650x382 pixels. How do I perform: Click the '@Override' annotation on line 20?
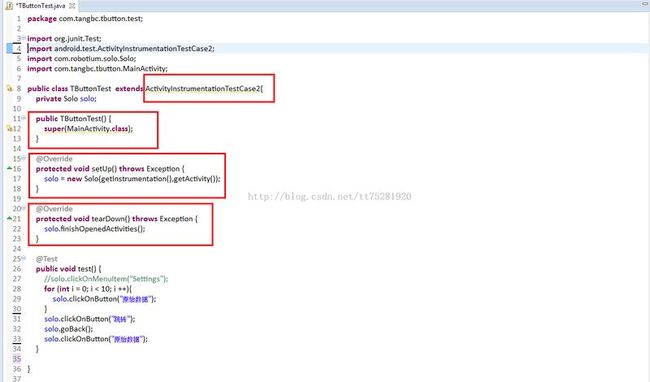[x=54, y=209]
